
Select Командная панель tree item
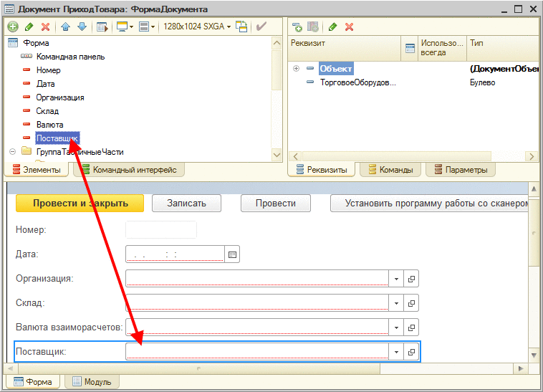point(70,57)
